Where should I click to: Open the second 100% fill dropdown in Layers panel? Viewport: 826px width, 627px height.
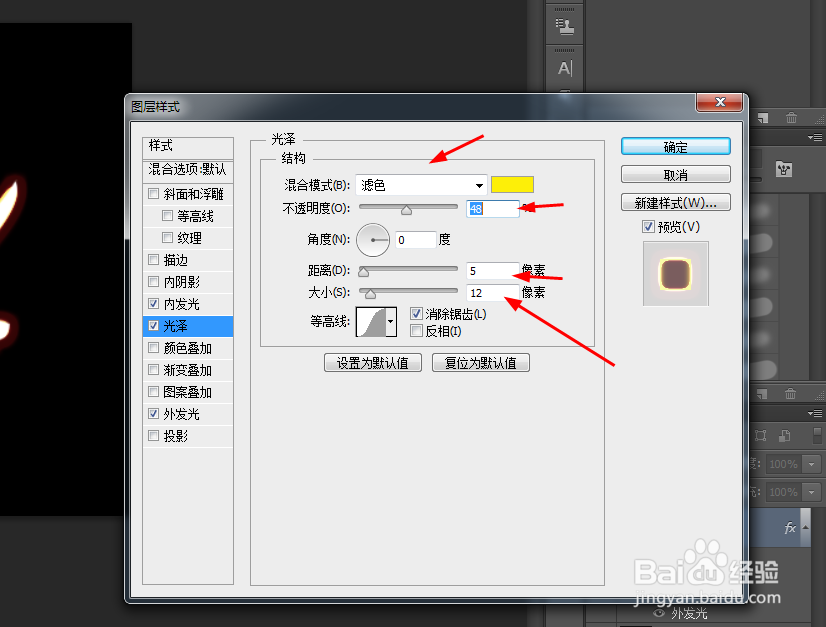(809, 491)
